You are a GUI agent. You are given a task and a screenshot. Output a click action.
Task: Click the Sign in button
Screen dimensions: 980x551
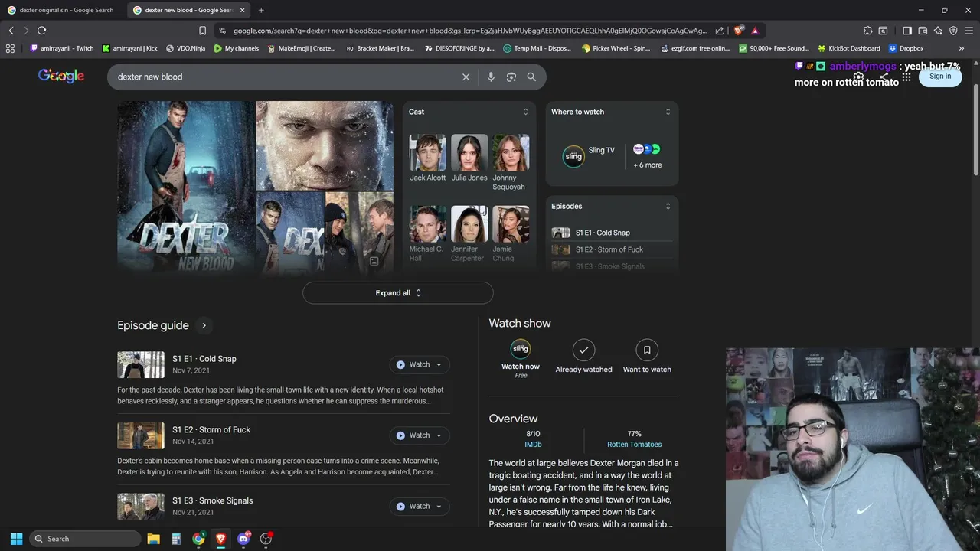coord(940,76)
